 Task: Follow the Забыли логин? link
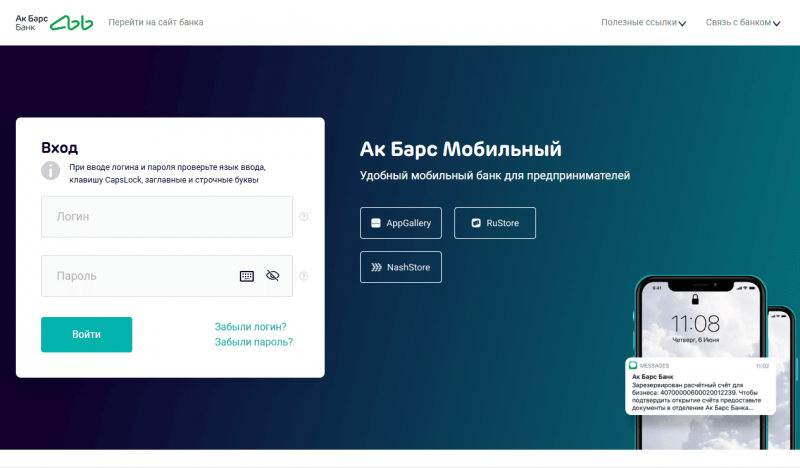[x=250, y=327]
